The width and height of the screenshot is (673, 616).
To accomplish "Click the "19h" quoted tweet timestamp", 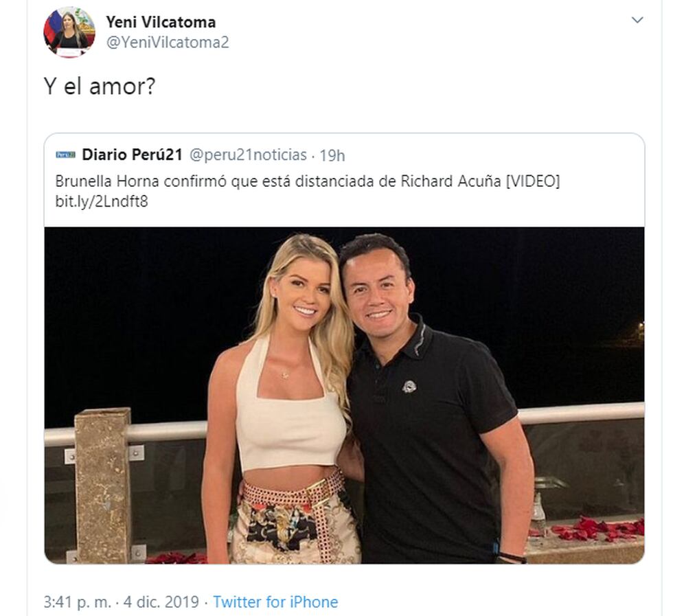I will coord(332,155).
